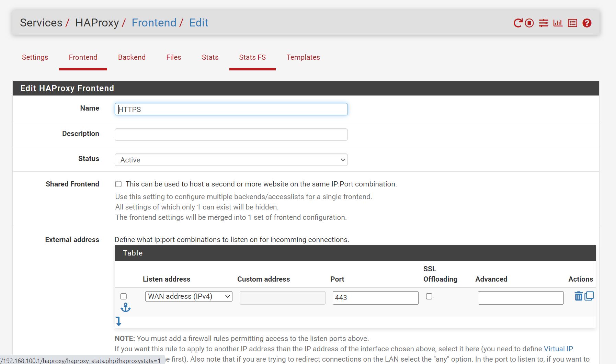Open the help question-mark icon
616x364 pixels.
pos(587,23)
